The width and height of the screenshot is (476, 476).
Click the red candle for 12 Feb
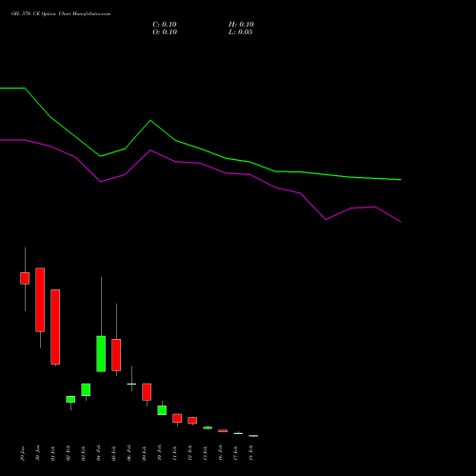point(192,421)
